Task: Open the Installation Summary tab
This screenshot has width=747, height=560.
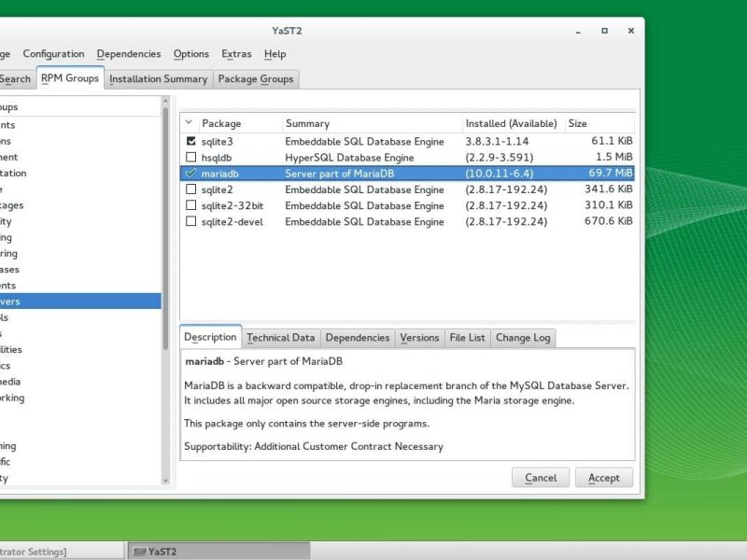Action: (159, 79)
